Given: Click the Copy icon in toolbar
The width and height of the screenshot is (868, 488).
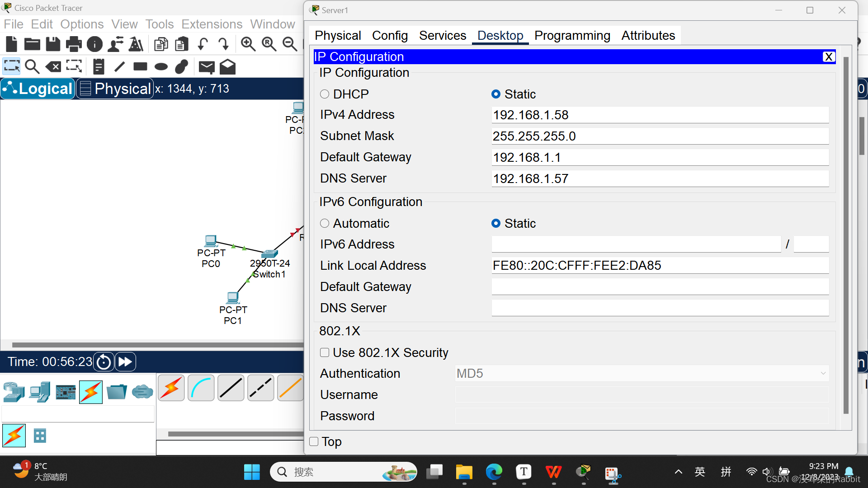Looking at the screenshot, I should (161, 44).
